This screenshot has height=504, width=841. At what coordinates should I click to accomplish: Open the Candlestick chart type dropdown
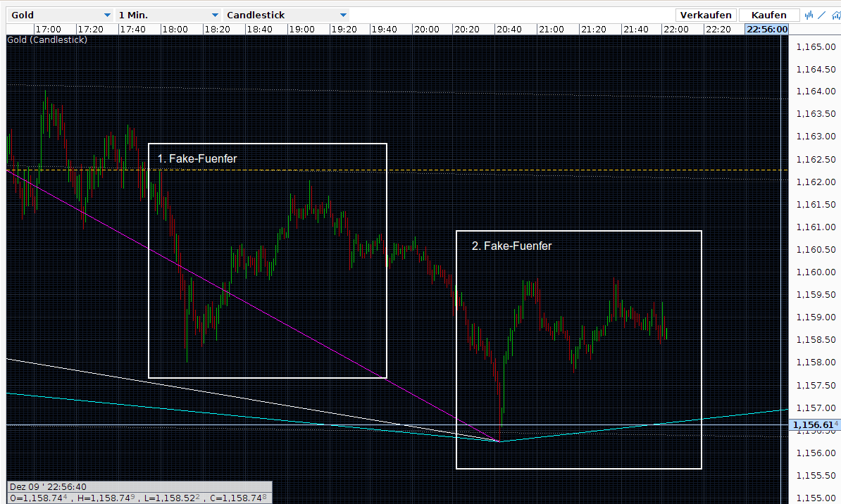pos(286,15)
